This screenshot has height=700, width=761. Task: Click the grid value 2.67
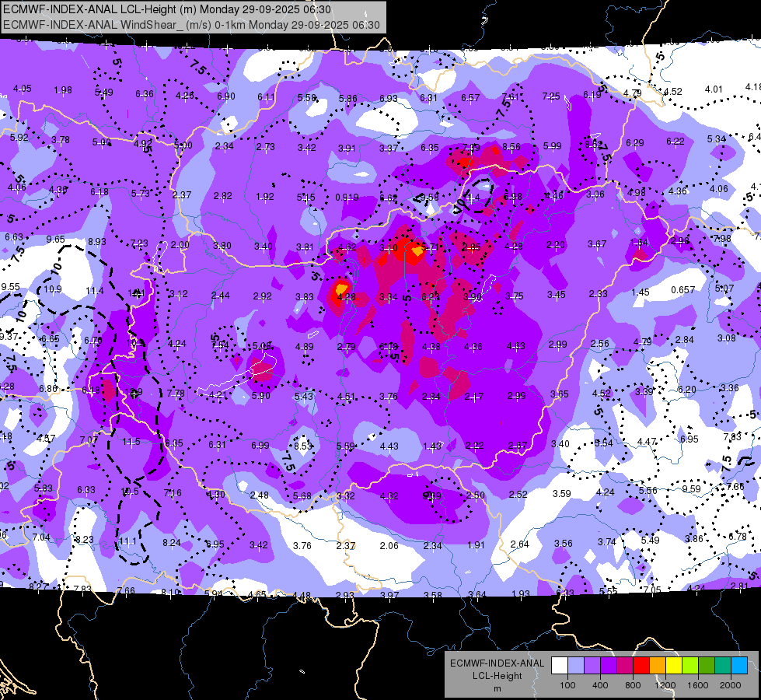(518, 446)
